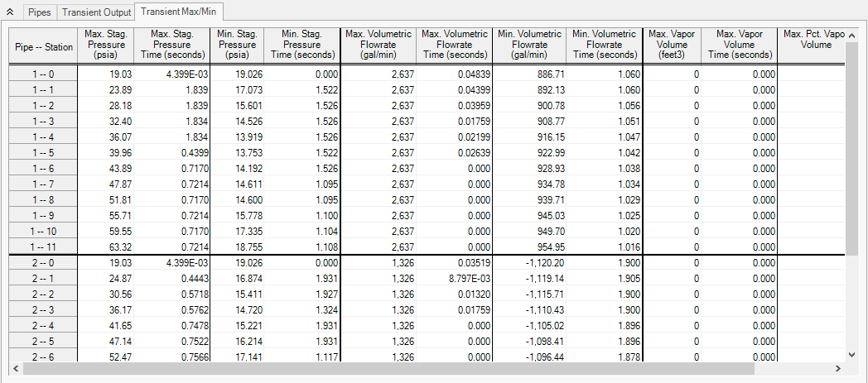Viewport: 868px width, 383px height.
Task: Click the Max. Stag. Pressure (psia) header
Action: pos(104,45)
